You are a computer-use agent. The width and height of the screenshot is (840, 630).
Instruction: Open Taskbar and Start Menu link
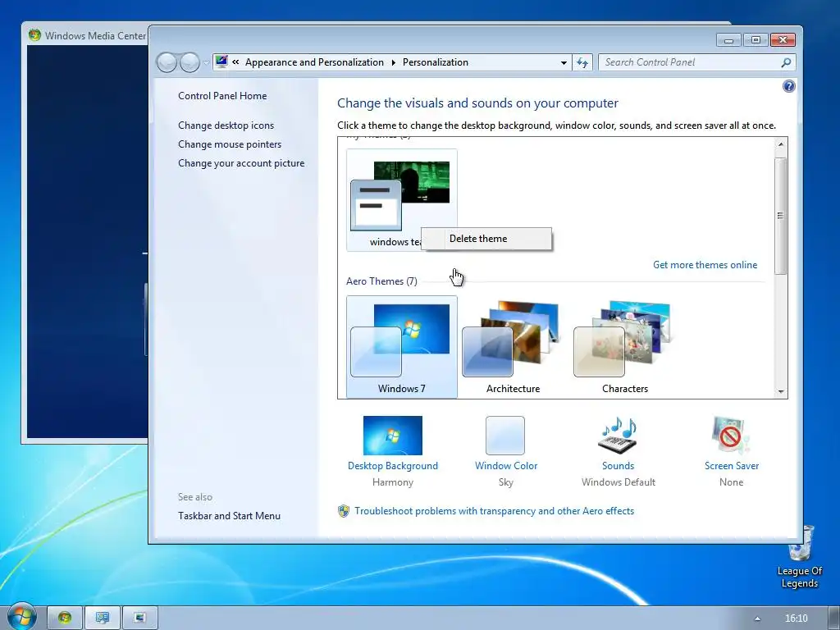click(x=230, y=516)
